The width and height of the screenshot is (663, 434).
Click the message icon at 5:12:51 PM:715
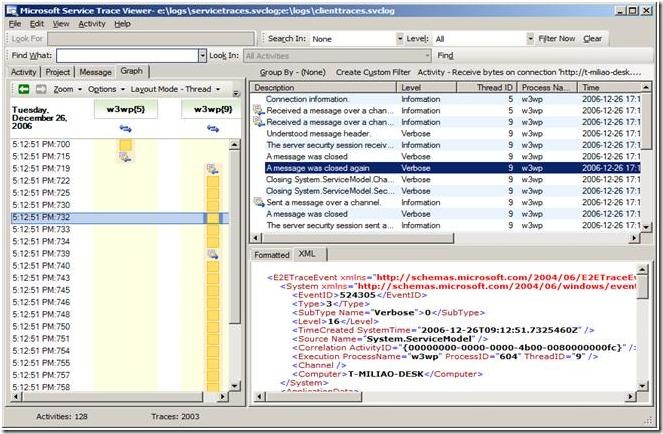click(x=125, y=157)
